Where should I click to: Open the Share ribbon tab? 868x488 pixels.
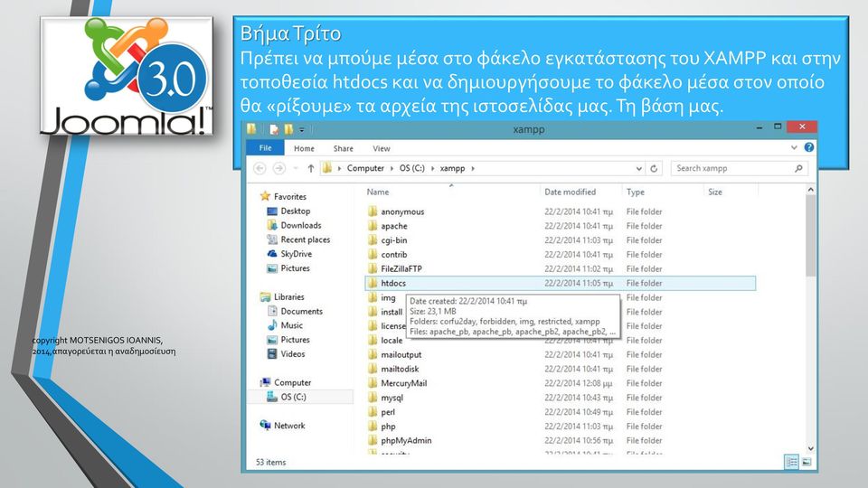[x=344, y=148]
